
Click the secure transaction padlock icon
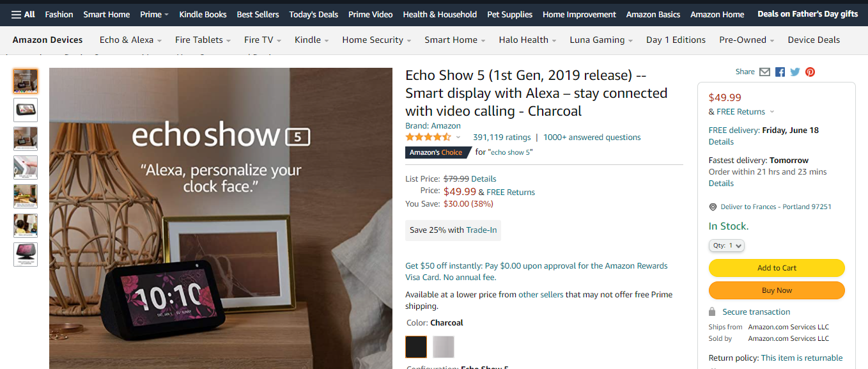click(x=712, y=312)
